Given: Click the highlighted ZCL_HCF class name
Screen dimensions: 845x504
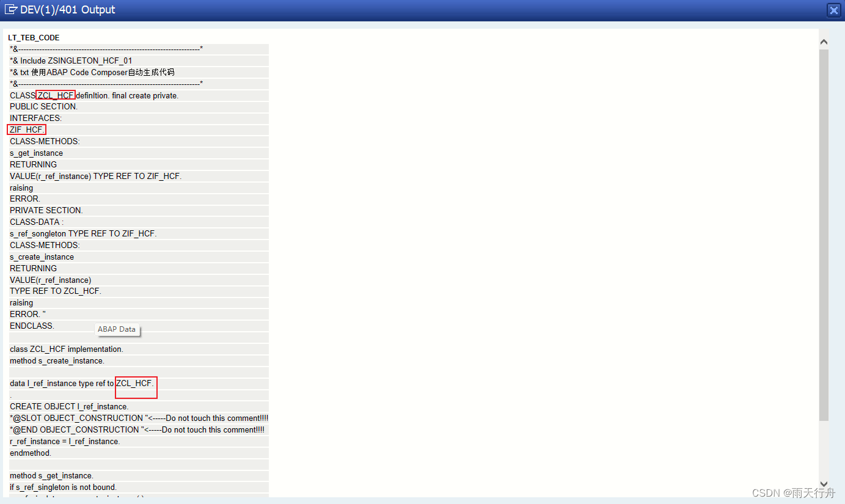Looking at the screenshot, I should (x=55, y=95).
